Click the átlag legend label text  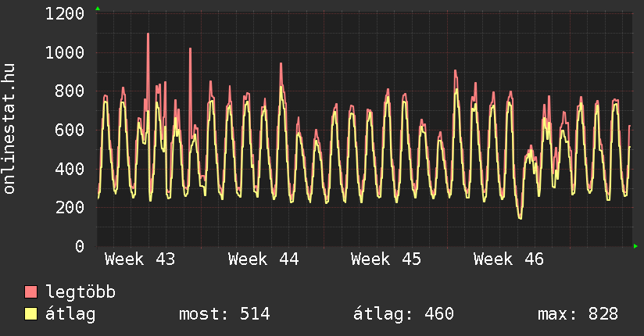coord(70,315)
